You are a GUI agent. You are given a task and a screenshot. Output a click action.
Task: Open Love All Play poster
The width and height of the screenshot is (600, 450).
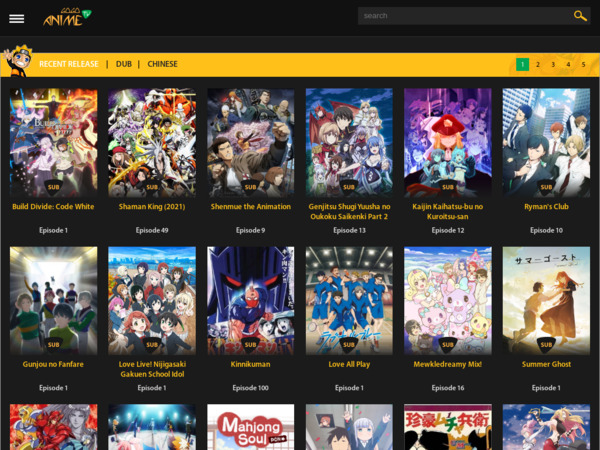(x=349, y=301)
